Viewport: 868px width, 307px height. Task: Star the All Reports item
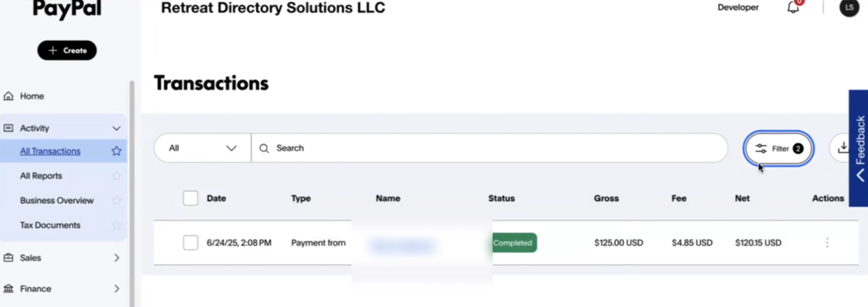(116, 176)
